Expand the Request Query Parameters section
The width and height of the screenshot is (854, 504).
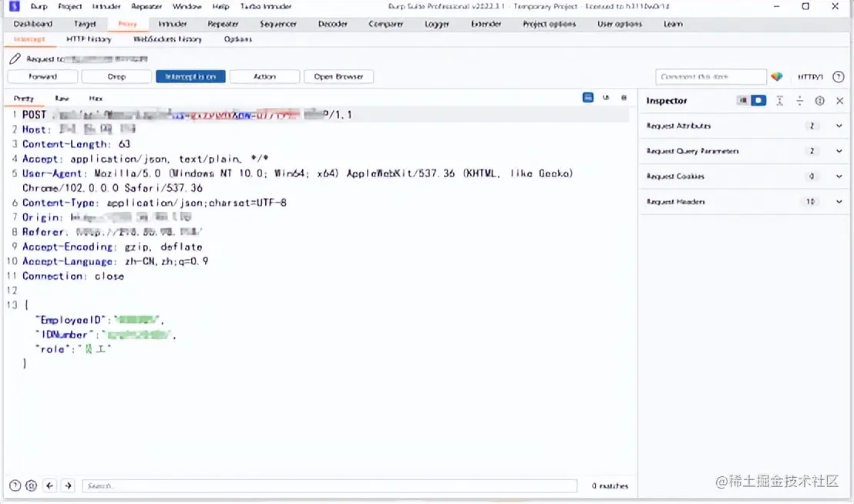pyautogui.click(x=745, y=151)
